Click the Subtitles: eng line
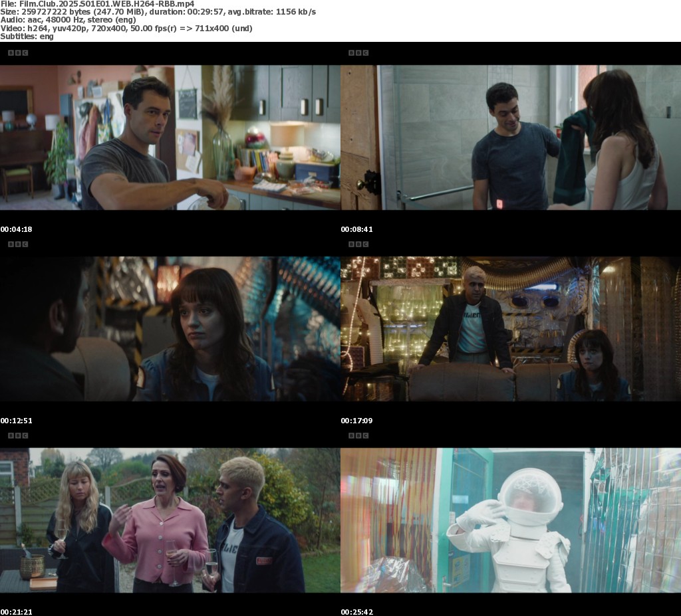 coord(27,37)
